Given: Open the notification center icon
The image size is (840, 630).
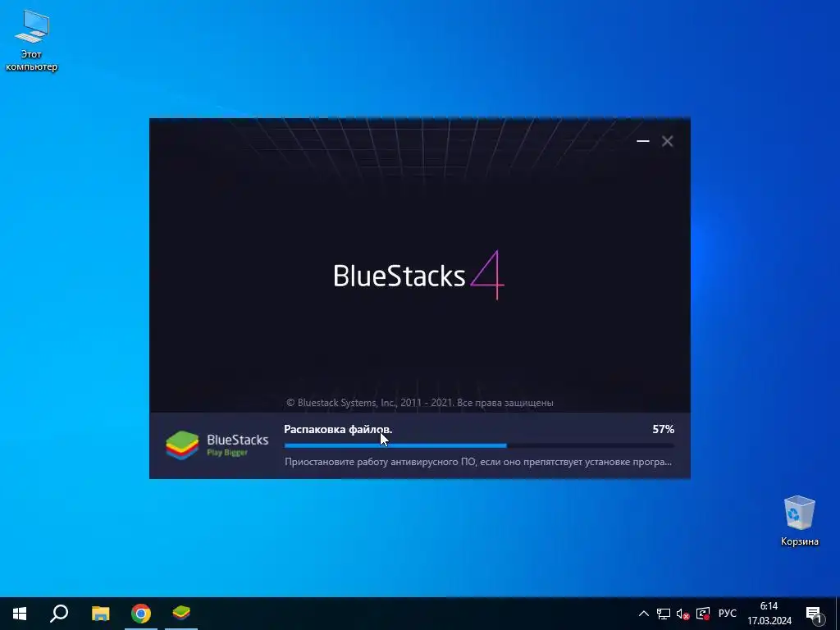Looking at the screenshot, I should 814,614.
